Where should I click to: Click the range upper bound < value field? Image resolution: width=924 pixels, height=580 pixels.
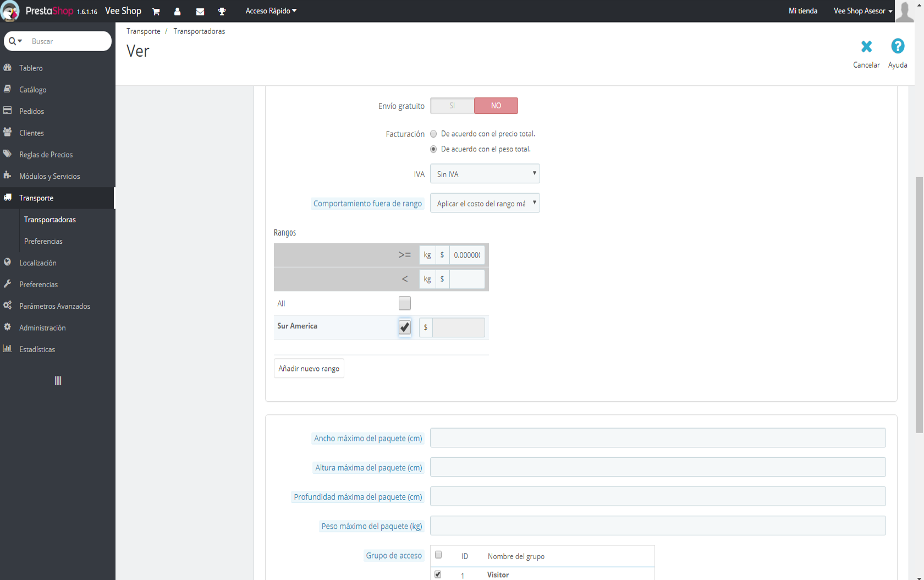click(467, 279)
